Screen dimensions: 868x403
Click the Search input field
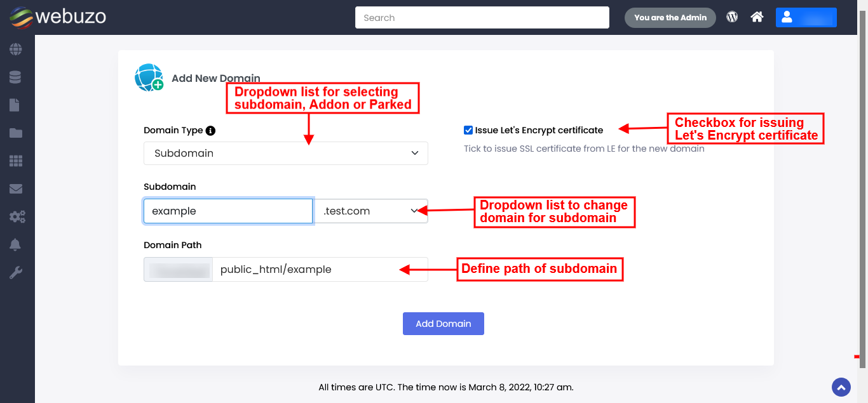[x=482, y=18]
